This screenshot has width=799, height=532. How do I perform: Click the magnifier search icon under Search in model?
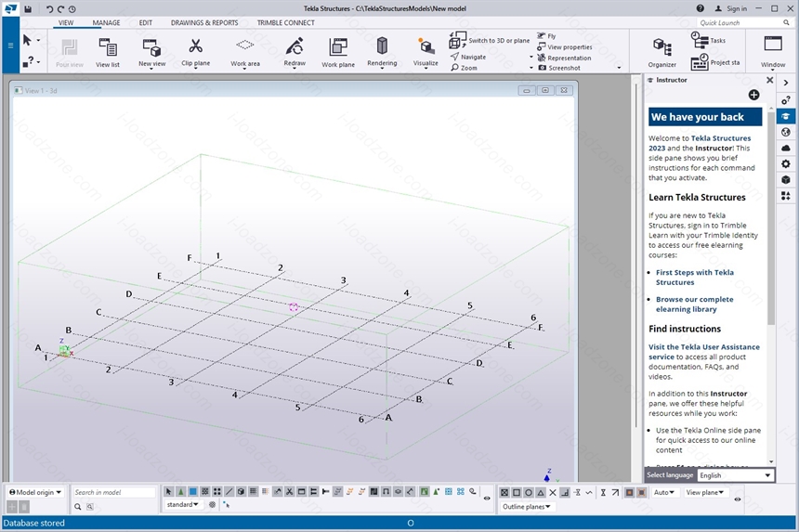click(x=78, y=507)
